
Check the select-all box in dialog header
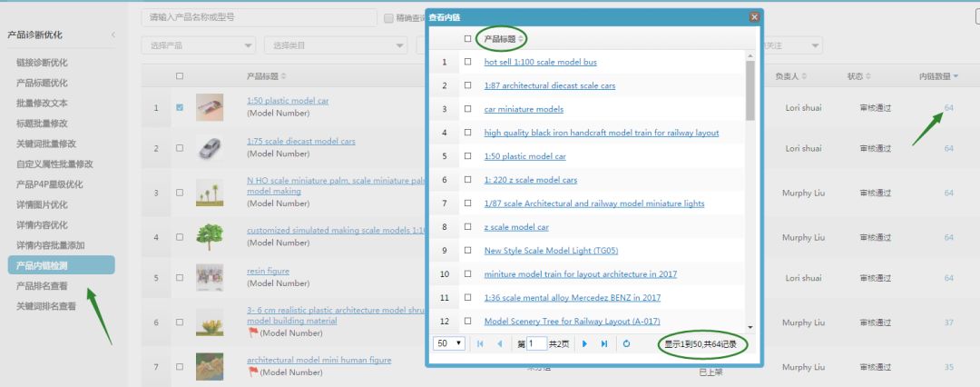tap(468, 39)
